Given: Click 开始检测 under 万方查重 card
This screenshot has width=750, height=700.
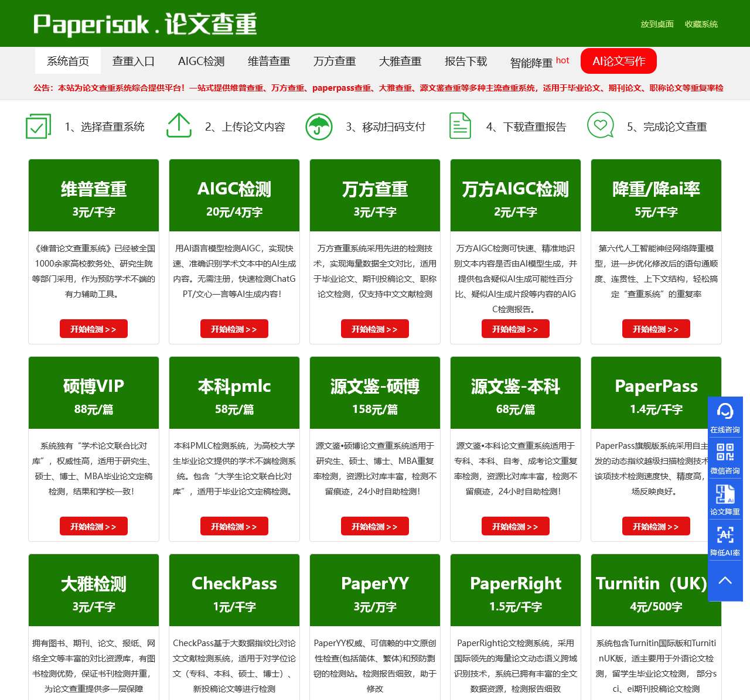Looking at the screenshot, I should (375, 329).
